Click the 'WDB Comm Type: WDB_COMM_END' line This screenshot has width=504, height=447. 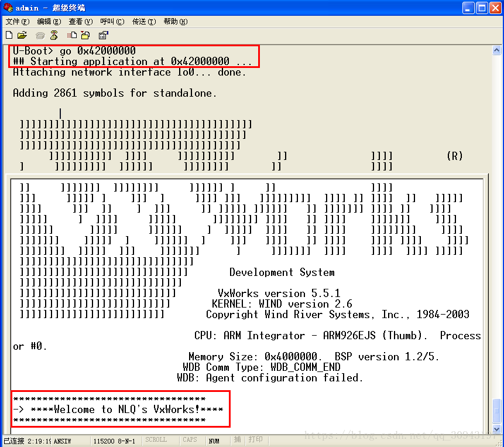pyautogui.click(x=262, y=367)
